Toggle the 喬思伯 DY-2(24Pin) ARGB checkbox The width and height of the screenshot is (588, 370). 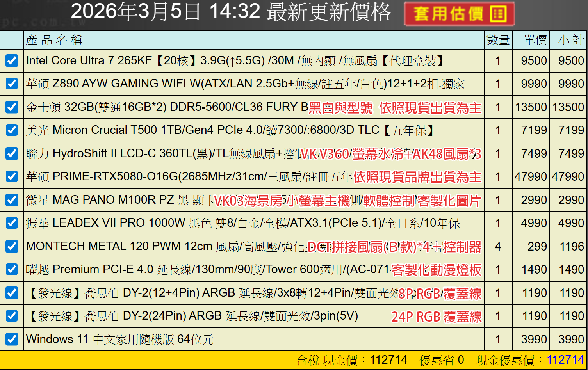pyautogui.click(x=12, y=316)
